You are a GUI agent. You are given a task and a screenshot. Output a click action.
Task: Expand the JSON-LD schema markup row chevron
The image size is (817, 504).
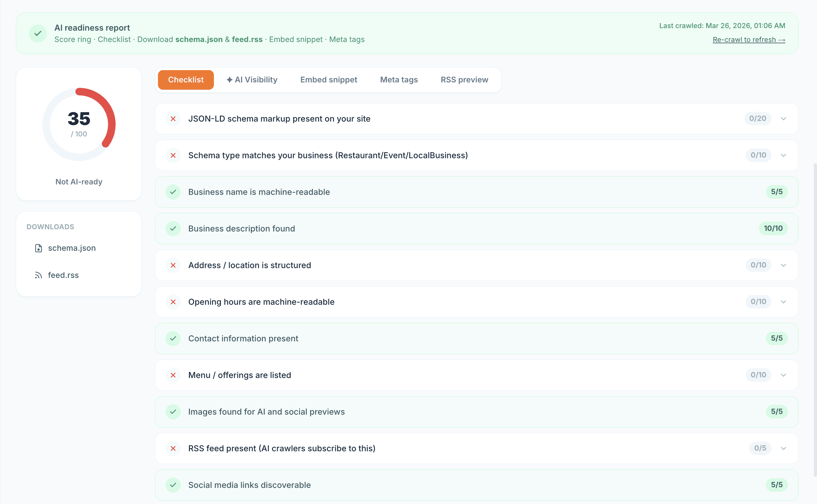tap(784, 119)
